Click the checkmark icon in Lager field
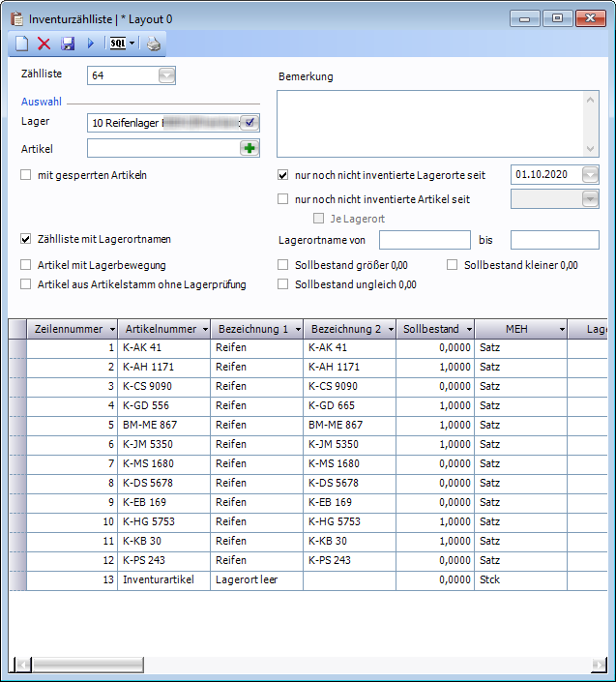 click(249, 123)
